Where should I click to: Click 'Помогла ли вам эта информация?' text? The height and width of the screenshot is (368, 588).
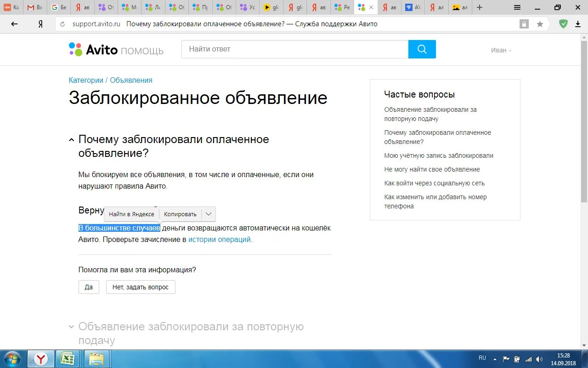[137, 270]
